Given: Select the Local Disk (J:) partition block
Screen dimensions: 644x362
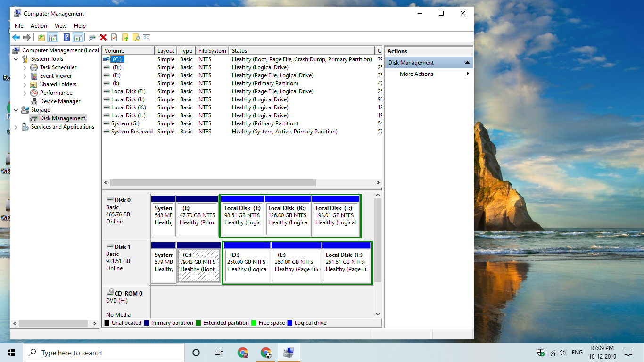Looking at the screenshot, I should [242, 215].
